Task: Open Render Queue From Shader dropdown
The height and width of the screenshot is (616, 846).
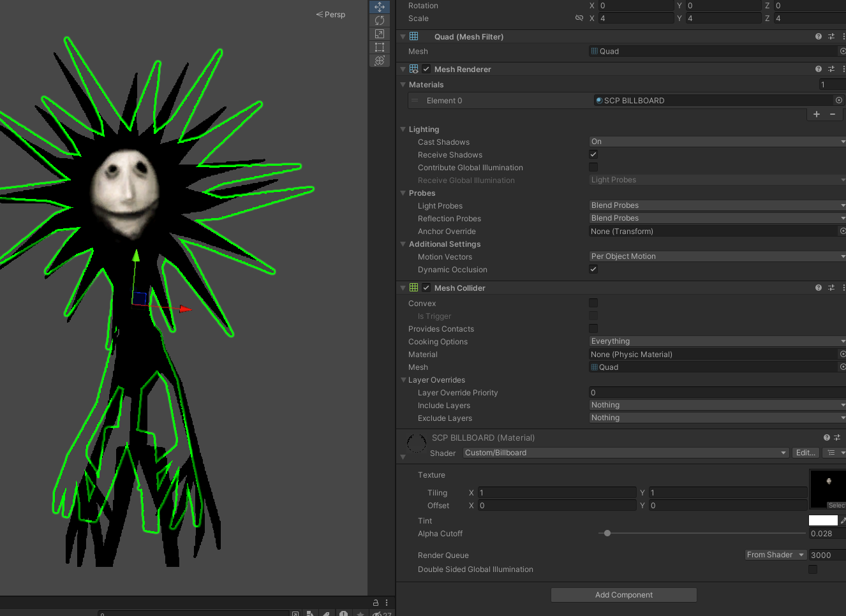Action: click(776, 555)
